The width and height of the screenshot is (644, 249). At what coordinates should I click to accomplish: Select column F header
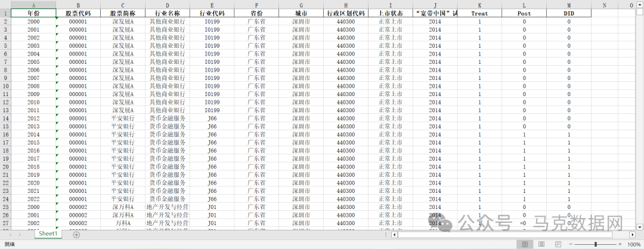tap(256, 5)
